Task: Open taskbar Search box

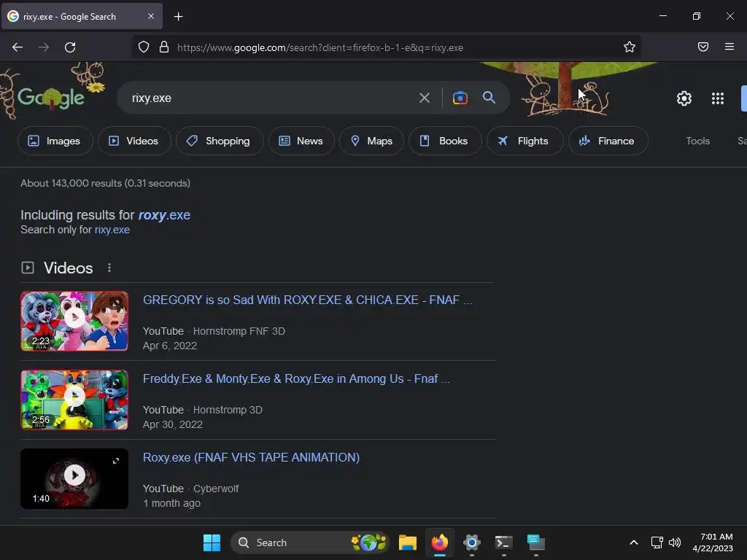Action: 309,542
